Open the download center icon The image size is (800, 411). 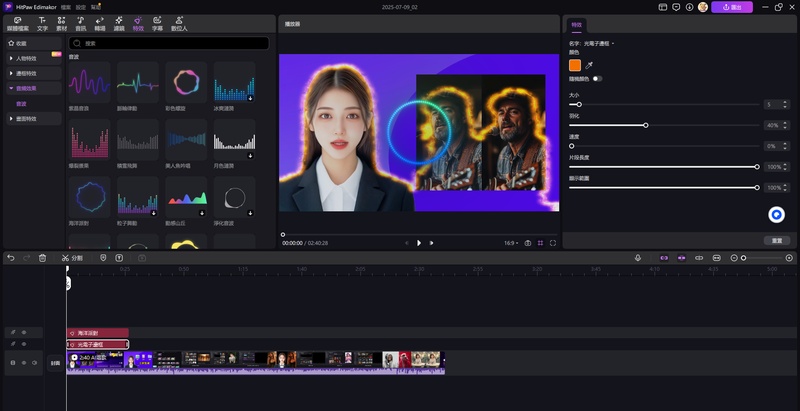click(x=689, y=7)
